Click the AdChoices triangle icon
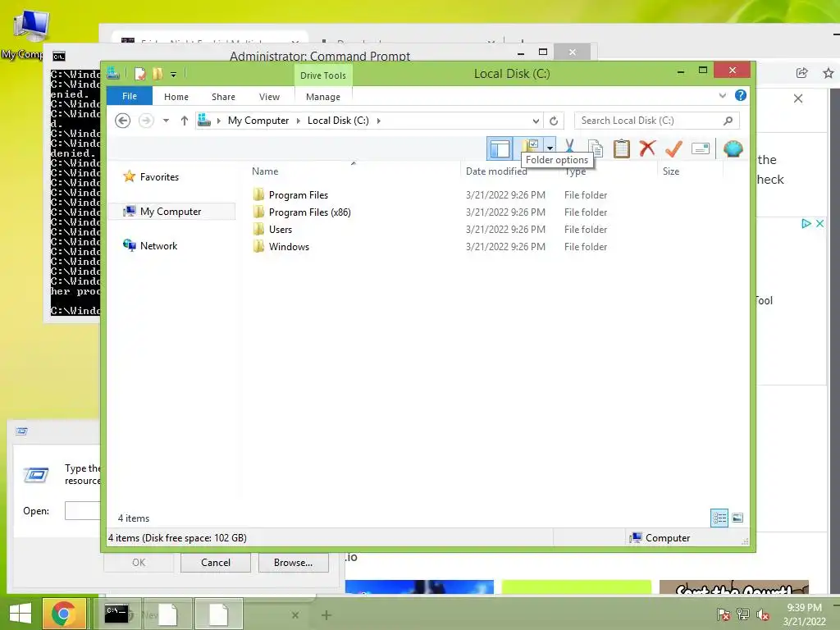This screenshot has height=630, width=840. (806, 223)
